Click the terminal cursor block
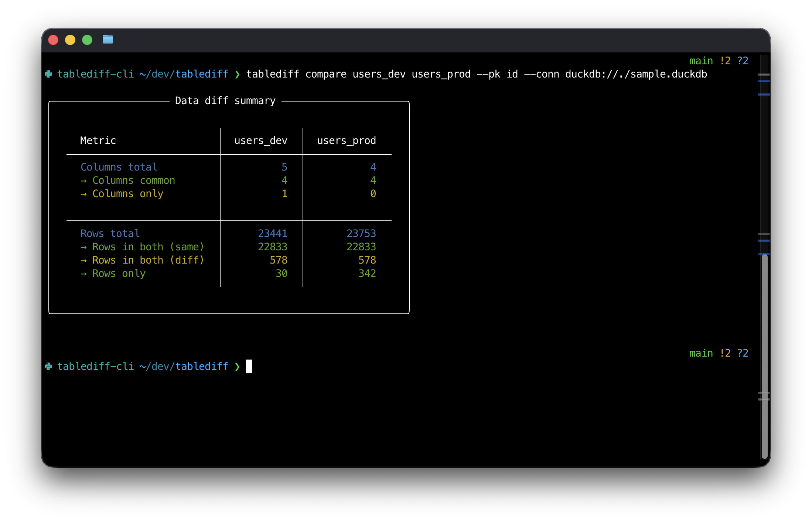 coord(249,366)
